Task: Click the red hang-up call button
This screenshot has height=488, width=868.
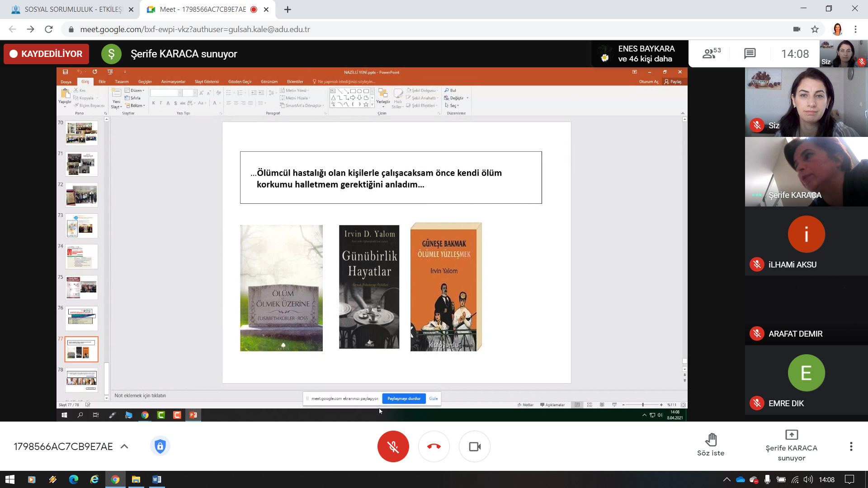Action: pyautogui.click(x=434, y=446)
